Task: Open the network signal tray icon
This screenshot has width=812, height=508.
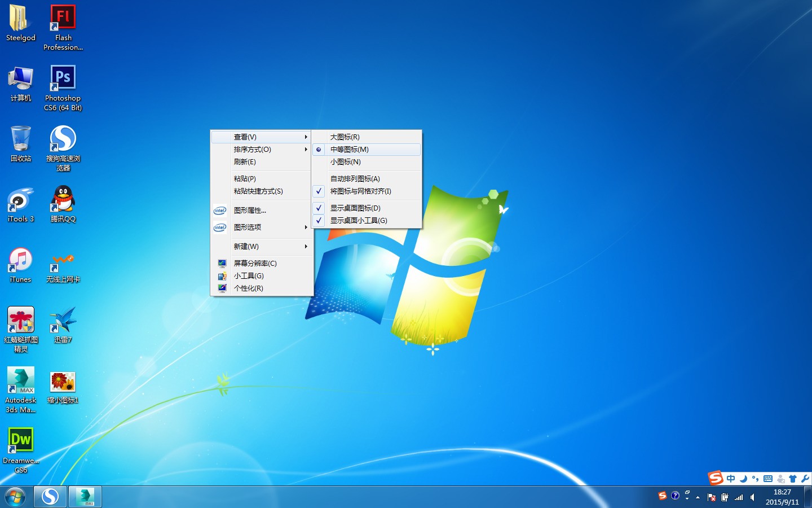Action: click(739, 497)
